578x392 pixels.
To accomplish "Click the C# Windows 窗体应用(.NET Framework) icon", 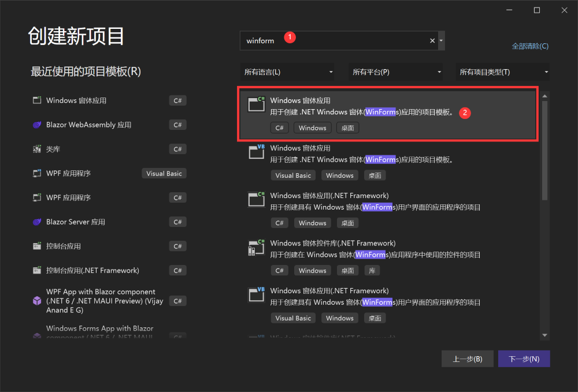I will coord(256,199).
